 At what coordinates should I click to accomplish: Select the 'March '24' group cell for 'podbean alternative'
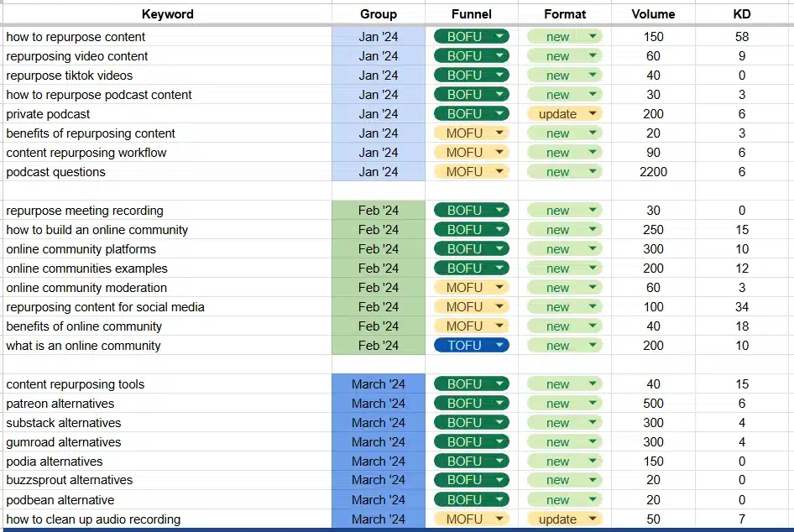tap(378, 499)
